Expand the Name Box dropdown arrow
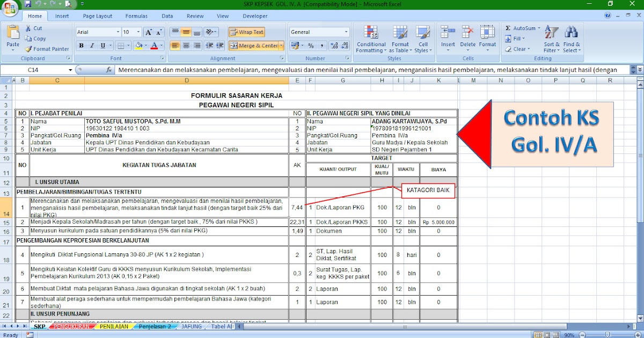The height and width of the screenshot is (338, 644). pos(70,70)
